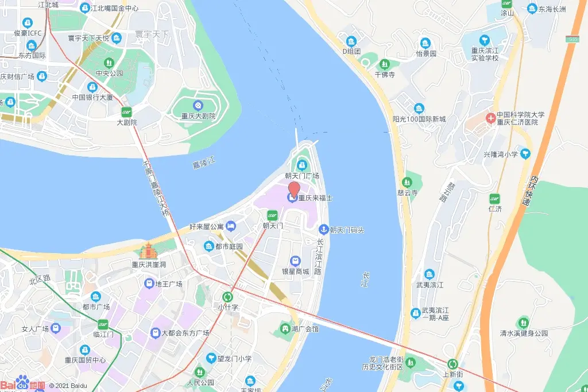Viewport: 588px width, 392px height.
Task: Open the 朝天门广场 building icon
Action: coord(302,165)
